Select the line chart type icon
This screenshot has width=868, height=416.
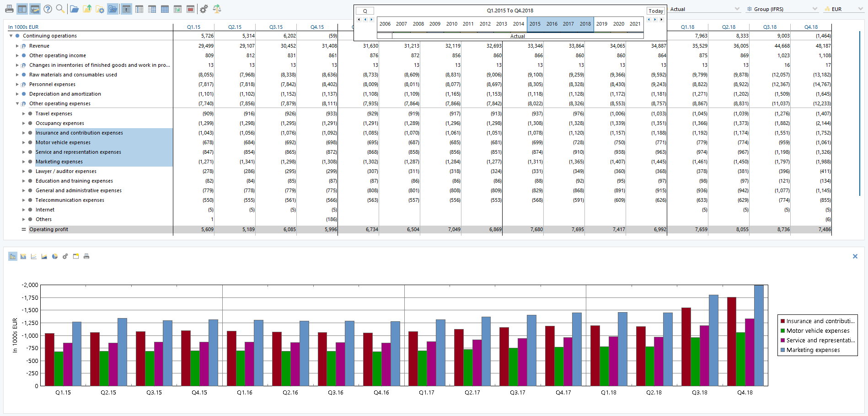pos(34,256)
